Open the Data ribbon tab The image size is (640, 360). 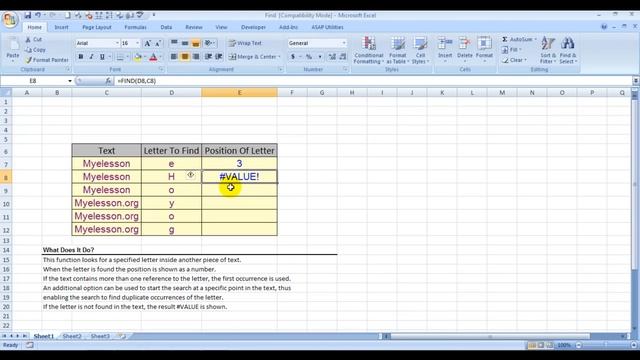point(166,27)
